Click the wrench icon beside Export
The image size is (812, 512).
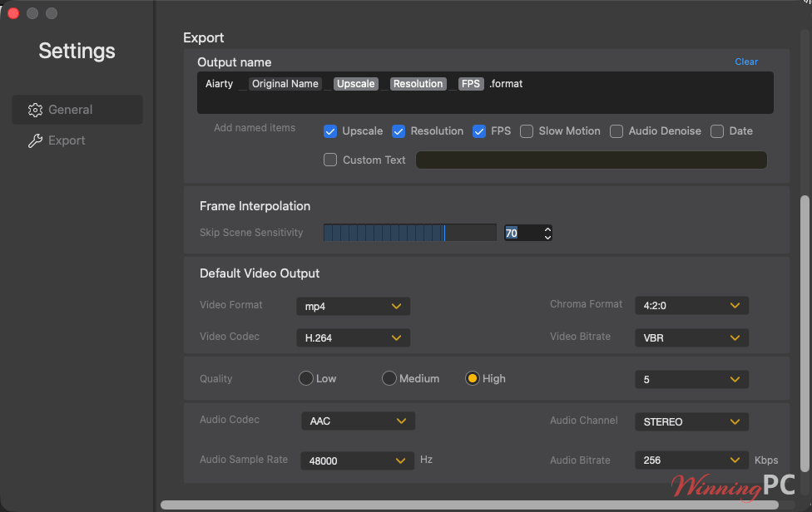pyautogui.click(x=35, y=140)
